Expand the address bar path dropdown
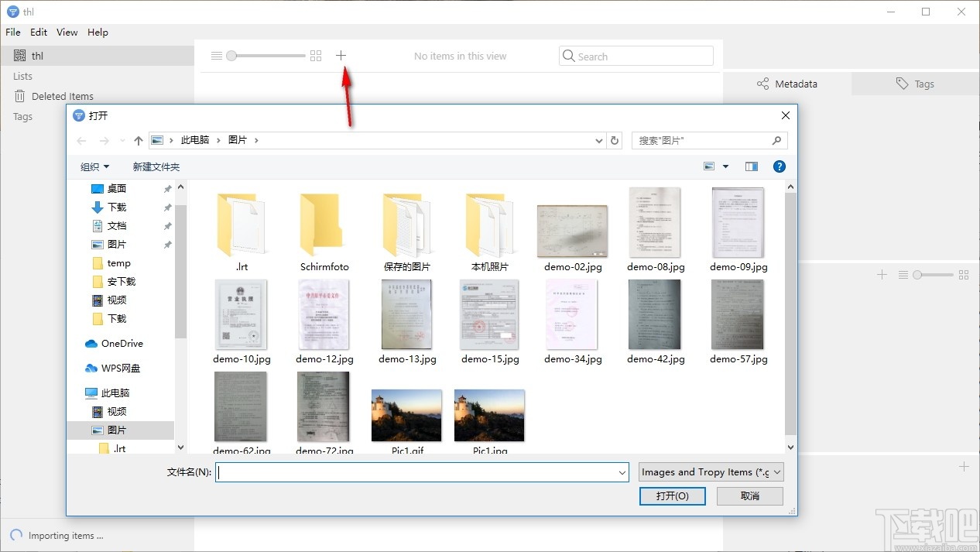This screenshot has width=980, height=552. click(598, 141)
